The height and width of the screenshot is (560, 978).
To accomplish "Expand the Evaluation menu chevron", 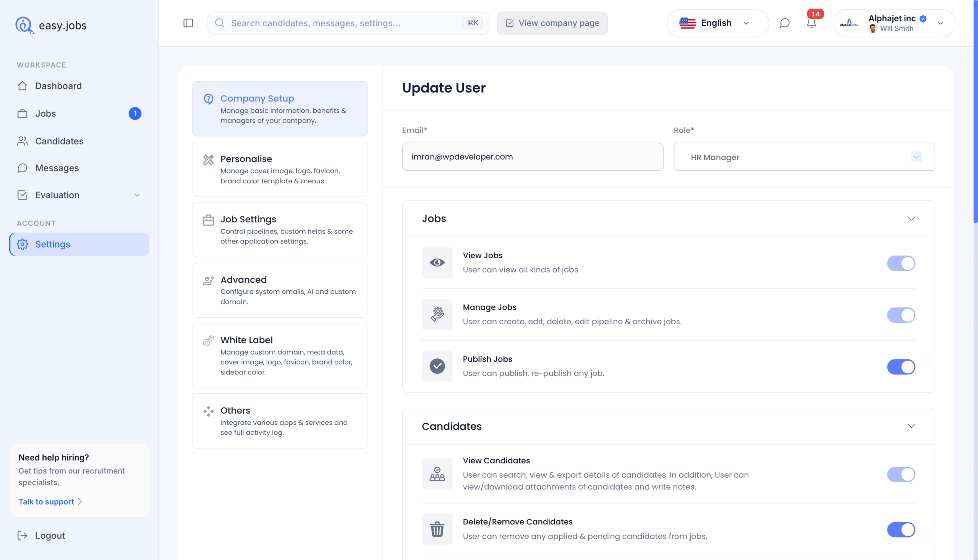I will (137, 195).
